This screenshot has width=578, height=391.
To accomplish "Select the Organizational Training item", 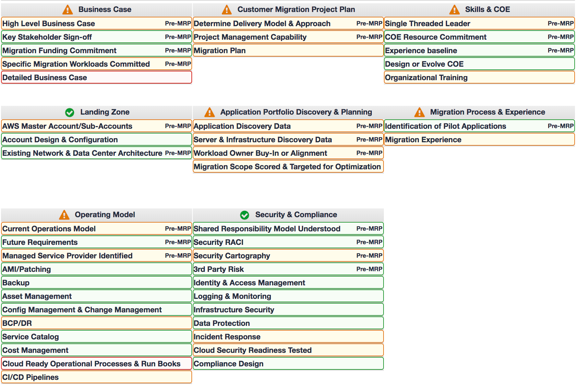I will pyautogui.click(x=479, y=78).
